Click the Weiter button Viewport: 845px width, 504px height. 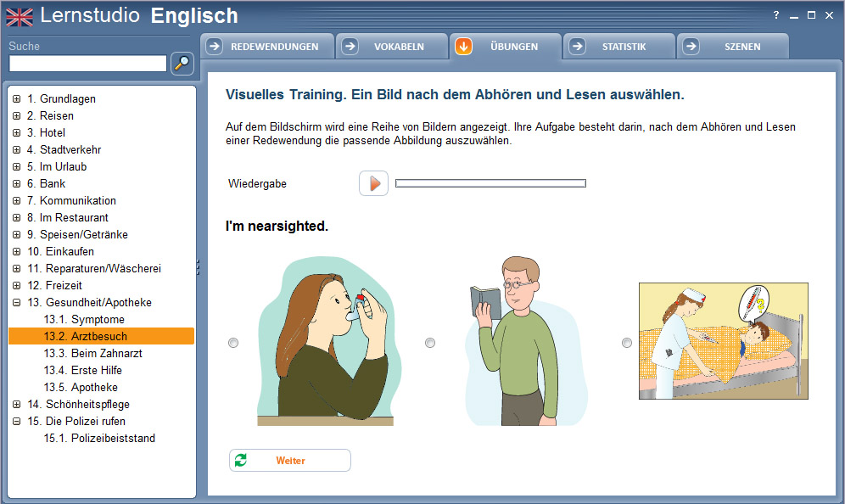pos(290,461)
